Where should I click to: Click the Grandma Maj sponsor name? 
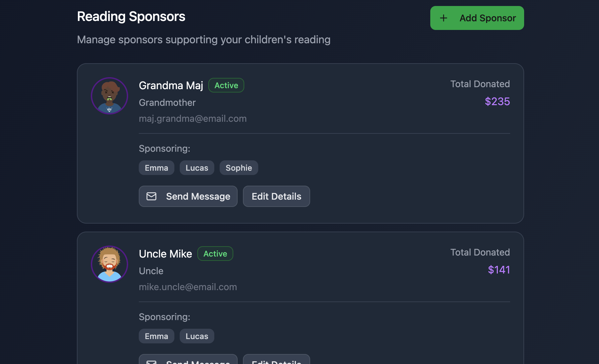(171, 86)
